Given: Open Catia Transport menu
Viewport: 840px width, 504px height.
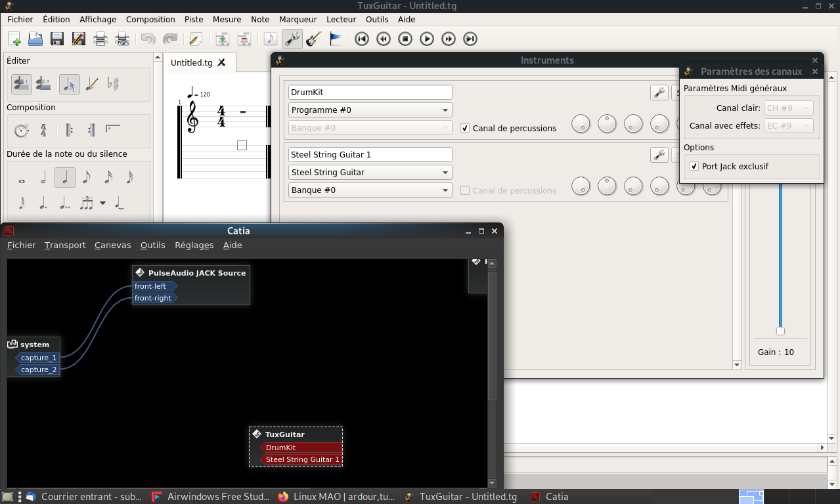Looking at the screenshot, I should [x=65, y=245].
